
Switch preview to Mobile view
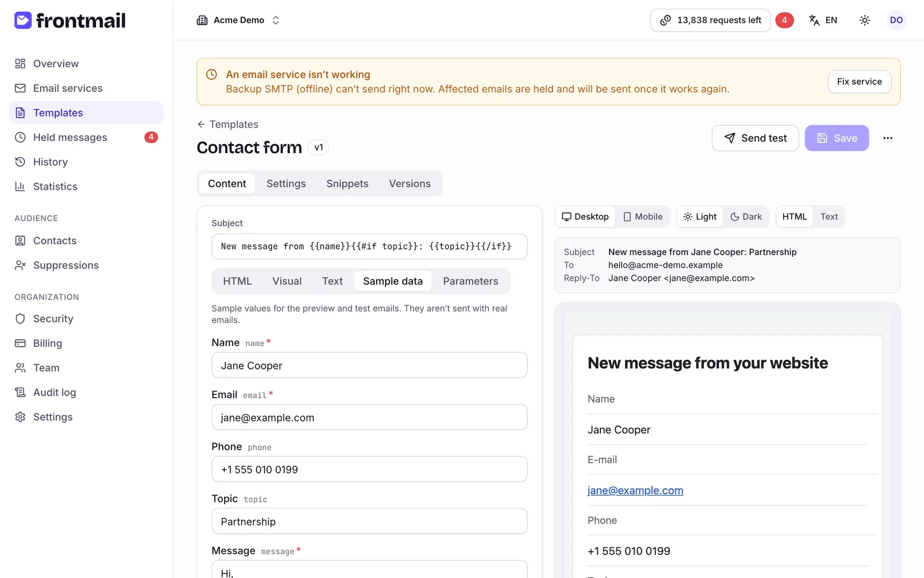point(643,217)
